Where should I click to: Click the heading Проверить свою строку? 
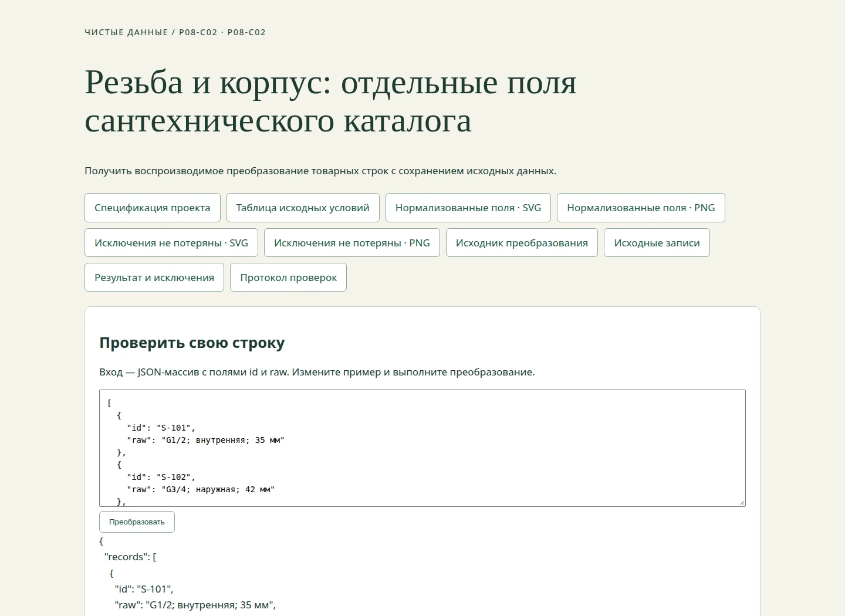coord(192,343)
